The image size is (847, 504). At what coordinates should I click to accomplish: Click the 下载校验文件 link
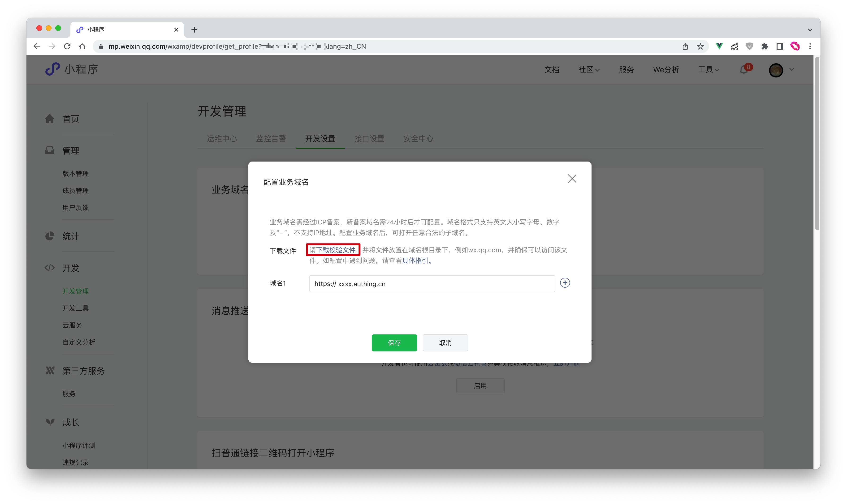(x=336, y=250)
